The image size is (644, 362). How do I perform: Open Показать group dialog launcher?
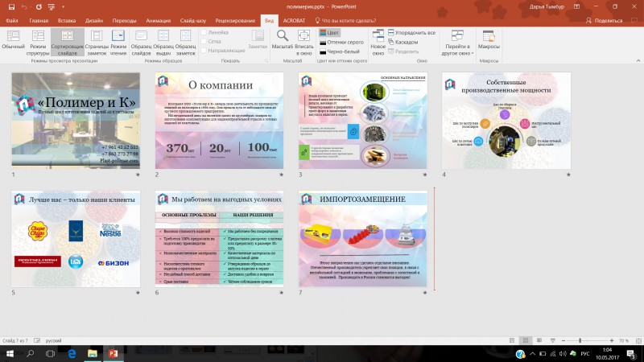pyautogui.click(x=266, y=61)
